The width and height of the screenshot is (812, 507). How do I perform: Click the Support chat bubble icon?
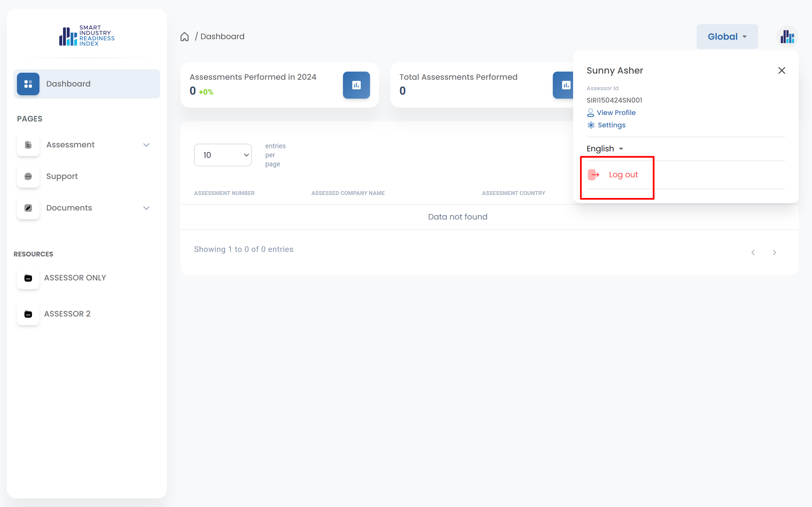(28, 176)
